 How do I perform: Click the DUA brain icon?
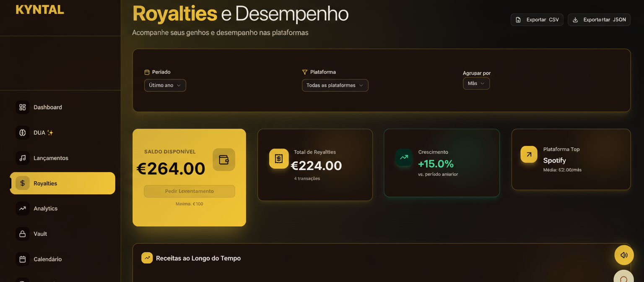23,133
